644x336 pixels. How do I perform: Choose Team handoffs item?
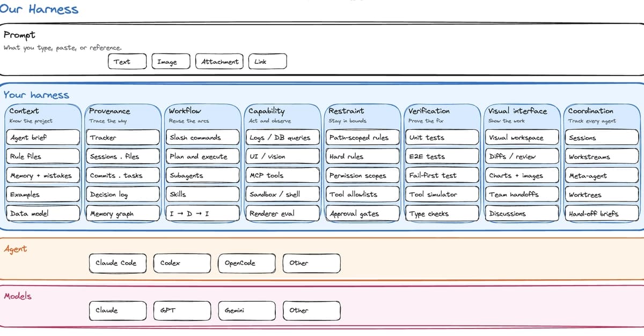click(x=522, y=195)
